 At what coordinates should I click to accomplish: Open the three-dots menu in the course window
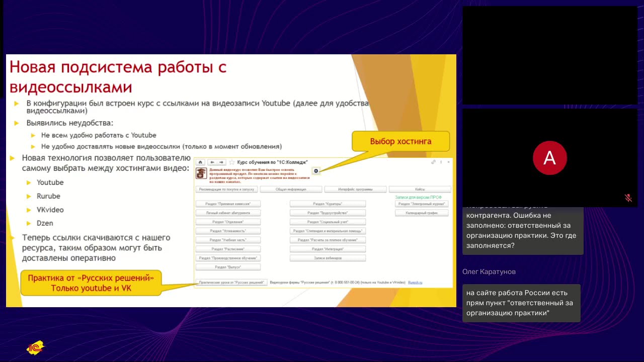click(x=441, y=162)
